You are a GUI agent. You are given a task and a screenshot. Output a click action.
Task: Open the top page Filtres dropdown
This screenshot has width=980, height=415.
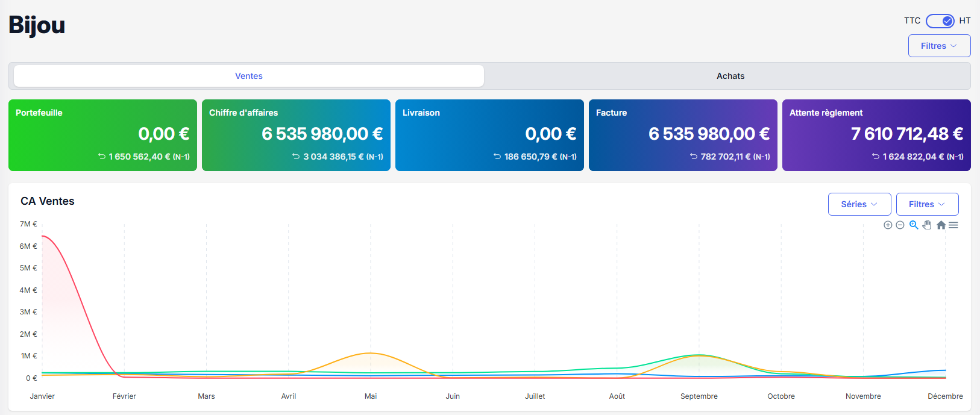tap(939, 46)
